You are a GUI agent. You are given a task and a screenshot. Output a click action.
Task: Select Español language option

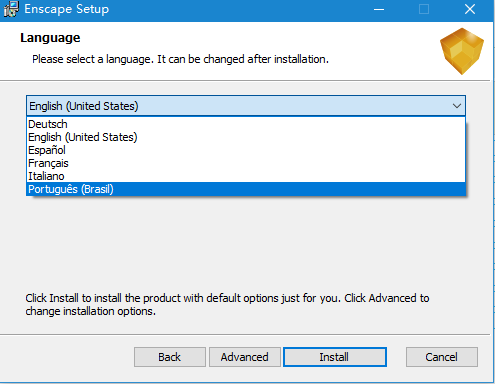246,150
